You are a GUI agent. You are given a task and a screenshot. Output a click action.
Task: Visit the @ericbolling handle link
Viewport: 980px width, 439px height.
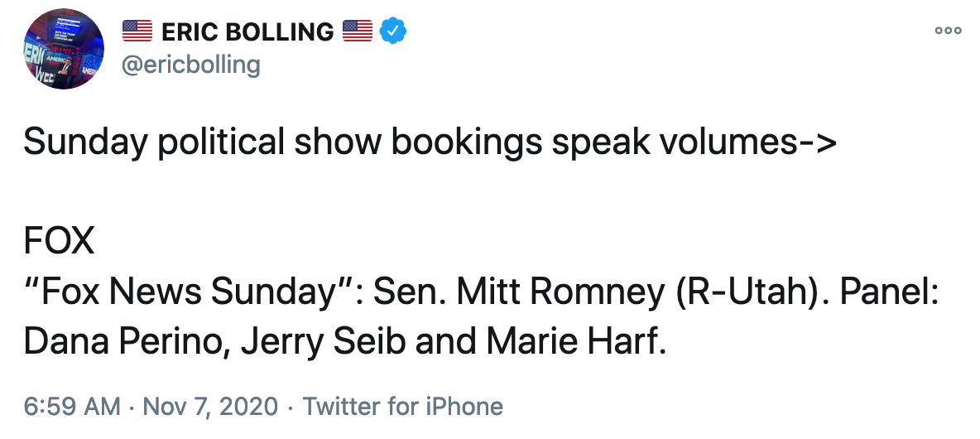(190, 65)
